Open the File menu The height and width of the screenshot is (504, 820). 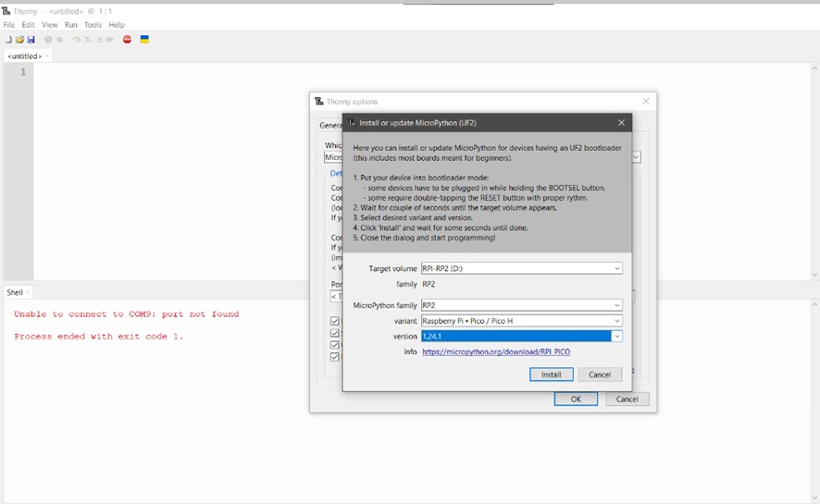pos(9,25)
